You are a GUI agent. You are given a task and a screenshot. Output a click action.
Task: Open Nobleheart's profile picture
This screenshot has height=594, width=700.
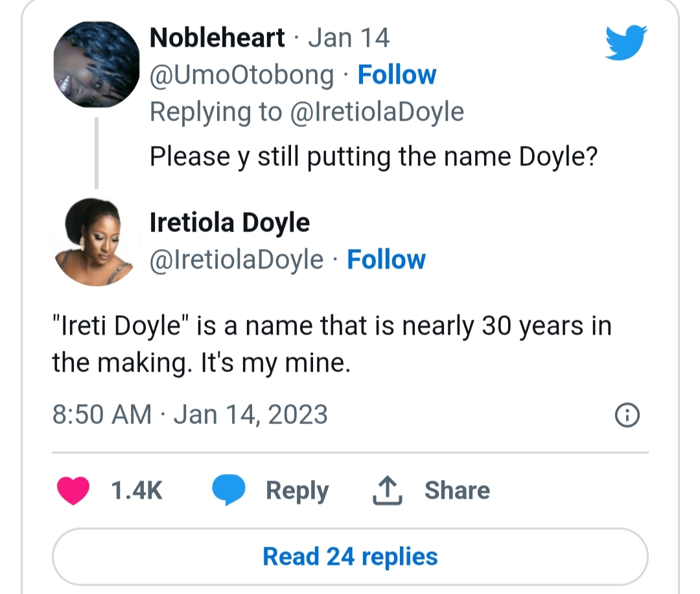point(97,64)
